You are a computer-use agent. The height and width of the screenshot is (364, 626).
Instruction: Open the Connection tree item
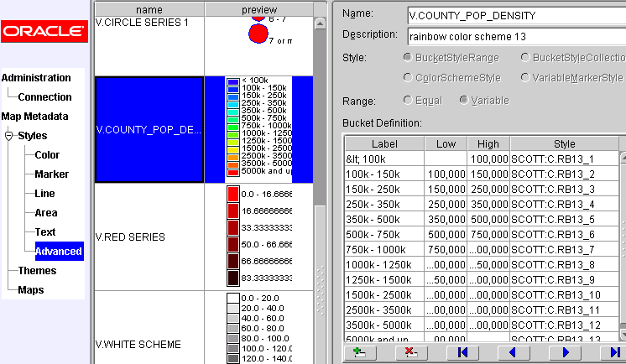44,97
